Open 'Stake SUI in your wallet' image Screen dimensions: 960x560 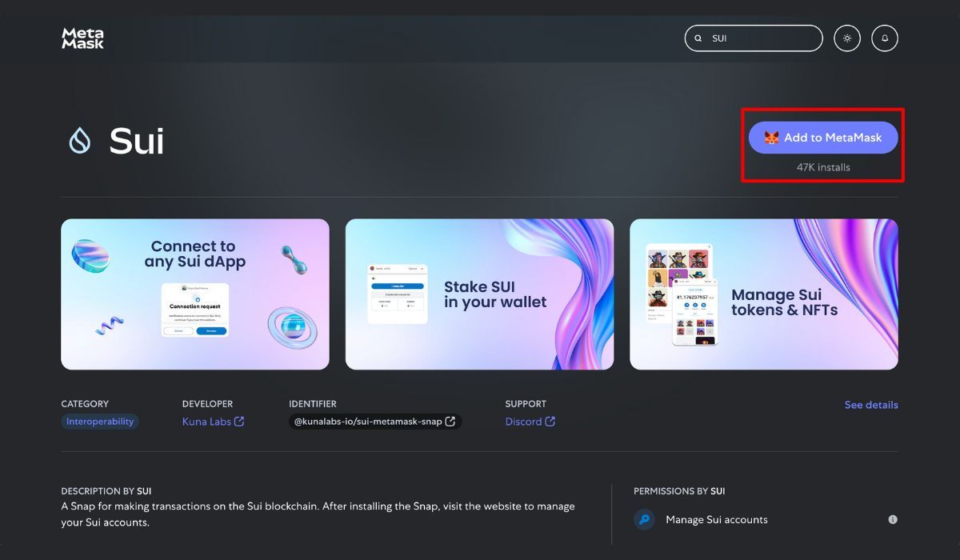479,294
